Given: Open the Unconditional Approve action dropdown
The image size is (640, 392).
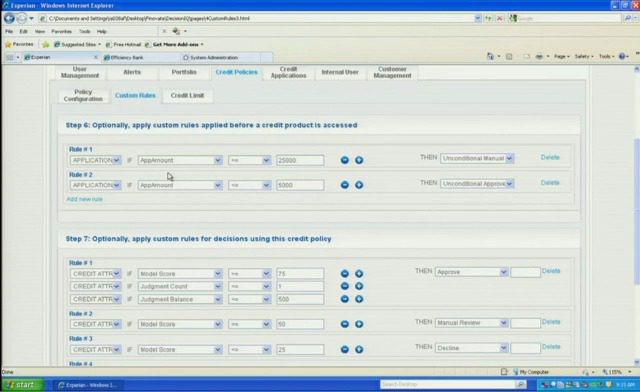Looking at the screenshot, I should [x=477, y=184].
